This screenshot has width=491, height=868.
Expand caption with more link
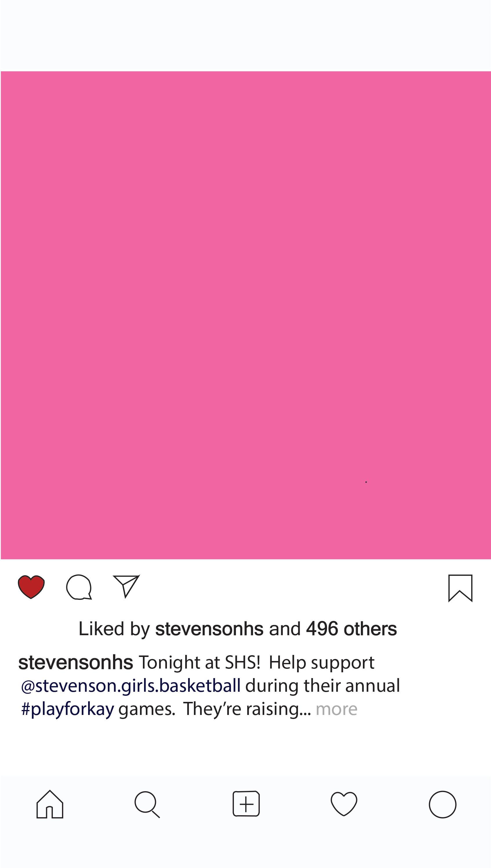tap(337, 709)
